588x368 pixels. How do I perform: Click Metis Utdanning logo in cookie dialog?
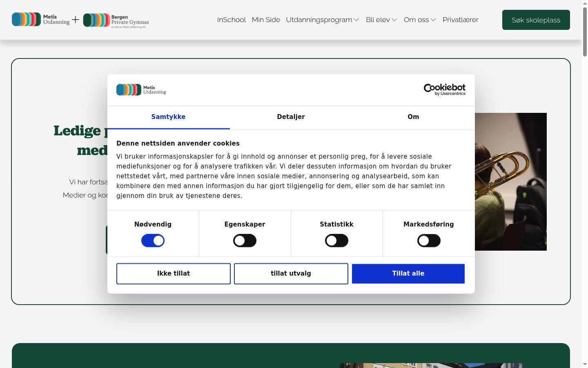point(141,90)
